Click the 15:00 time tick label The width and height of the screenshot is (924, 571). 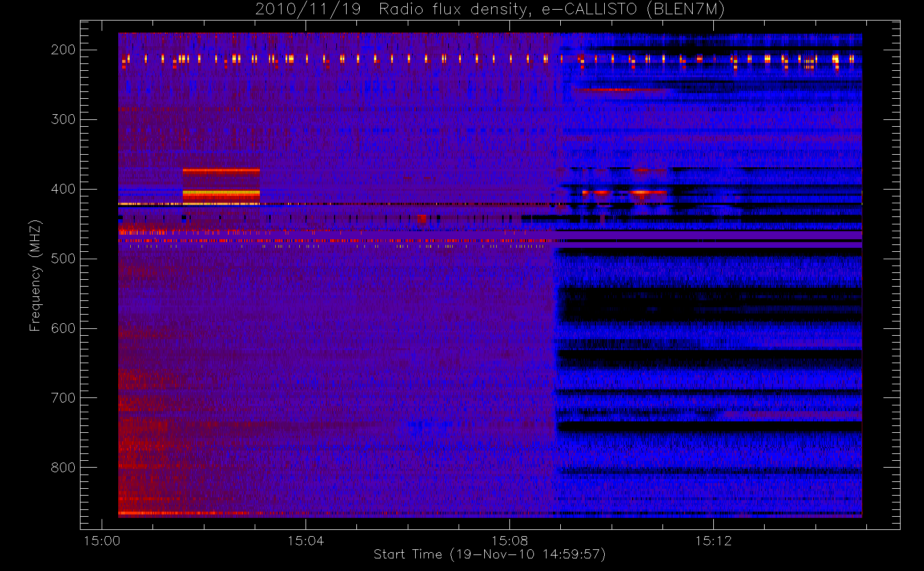coord(102,541)
